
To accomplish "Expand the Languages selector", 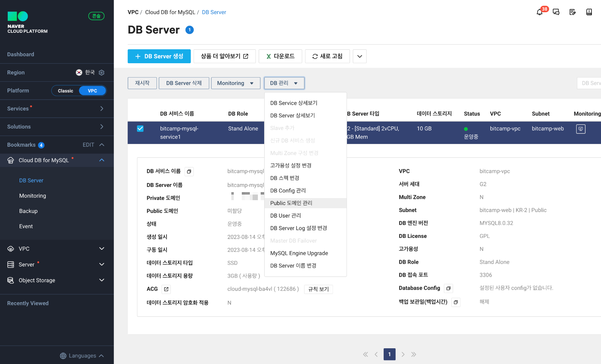I will click(x=101, y=356).
